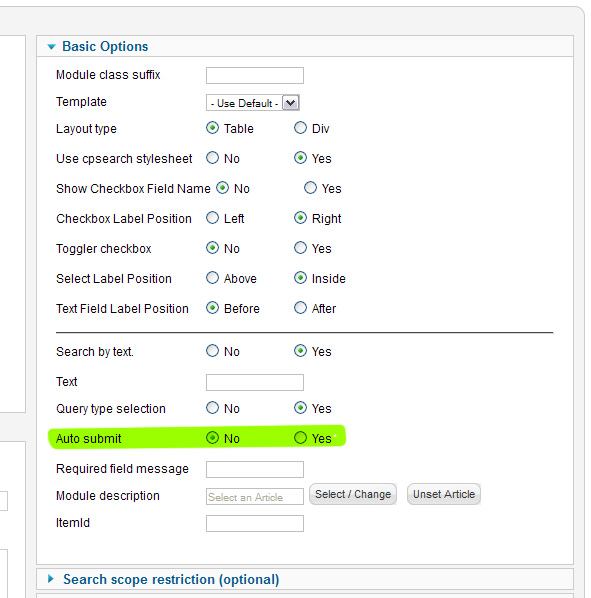Set Text Field Label Position to After
Image resolution: width=591 pixels, height=598 pixels.
300,307
